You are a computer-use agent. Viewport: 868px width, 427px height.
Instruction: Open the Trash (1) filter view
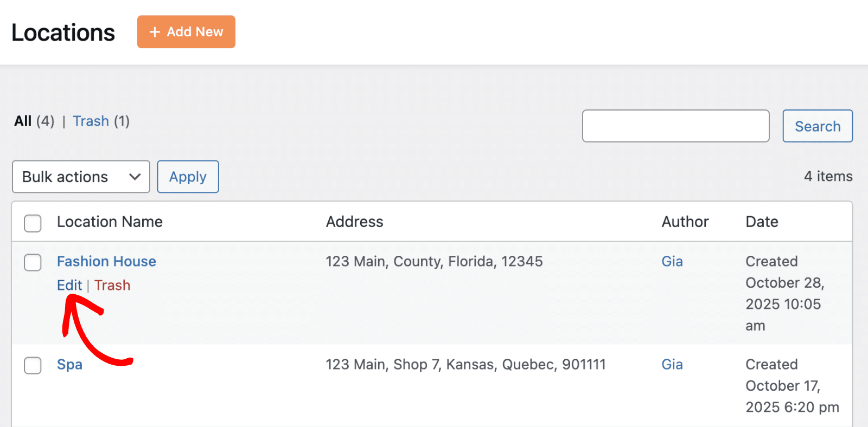(91, 121)
